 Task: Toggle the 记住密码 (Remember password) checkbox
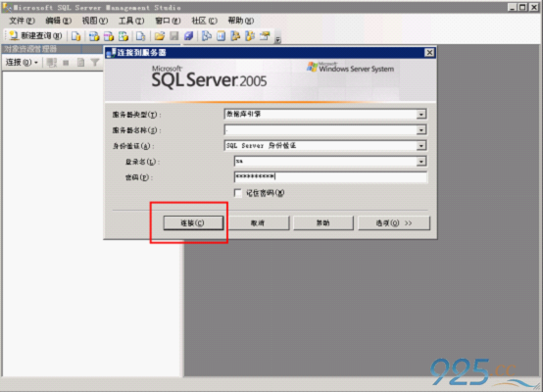coord(238,193)
